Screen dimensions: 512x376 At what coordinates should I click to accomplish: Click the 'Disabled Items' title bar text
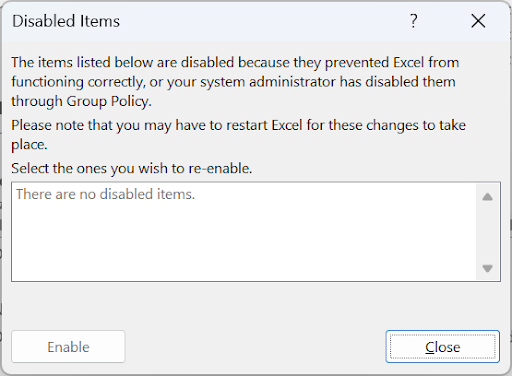click(66, 21)
